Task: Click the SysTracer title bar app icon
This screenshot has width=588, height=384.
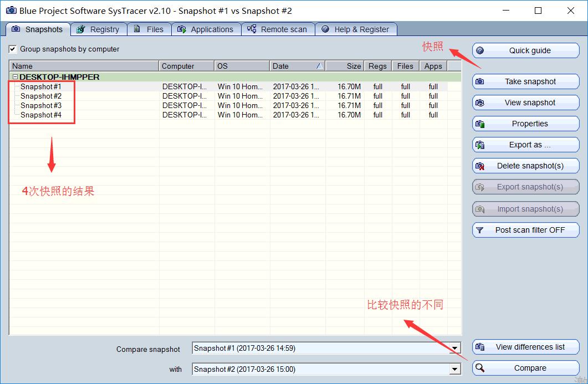Action: pyautogui.click(x=11, y=10)
